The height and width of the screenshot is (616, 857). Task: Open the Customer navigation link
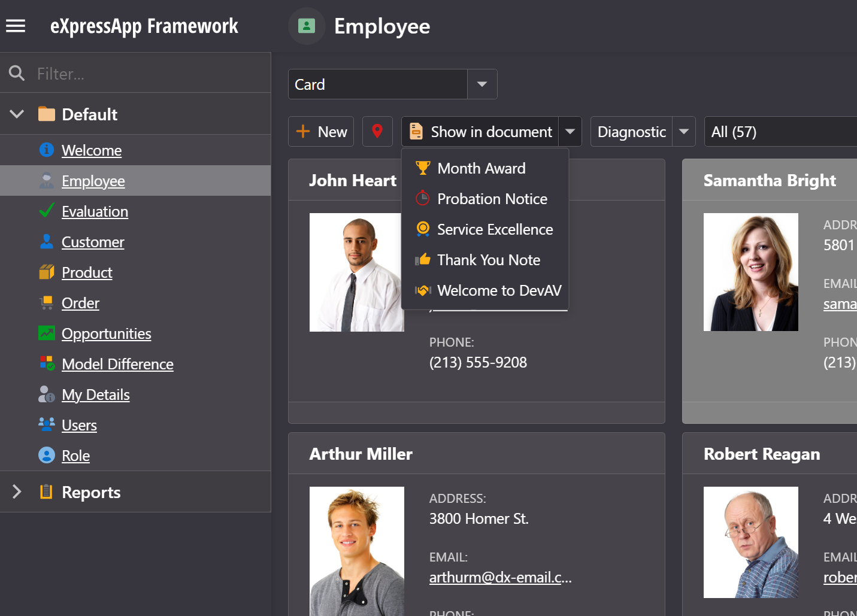tap(93, 242)
